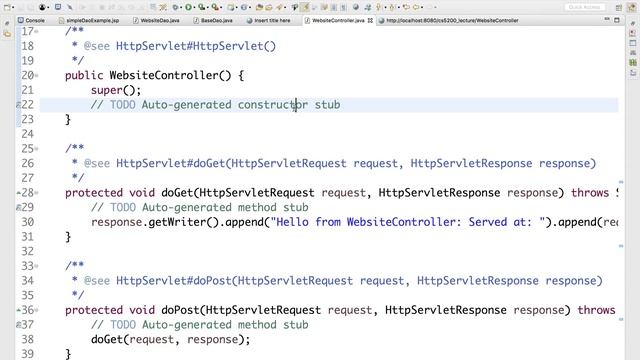Screen dimensions: 640x360
Task: Click the WebsiteController() constructor name
Action: click(x=170, y=76)
